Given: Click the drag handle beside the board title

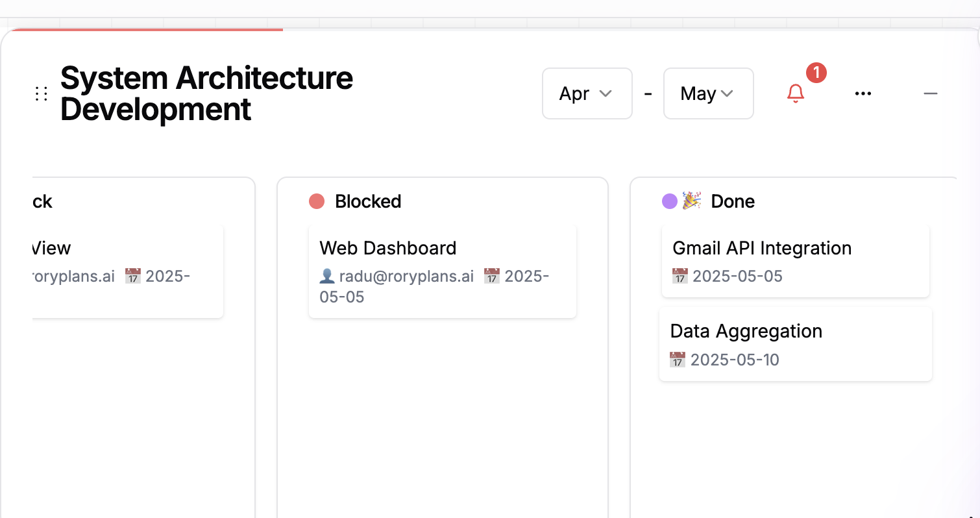Looking at the screenshot, I should pos(42,94).
